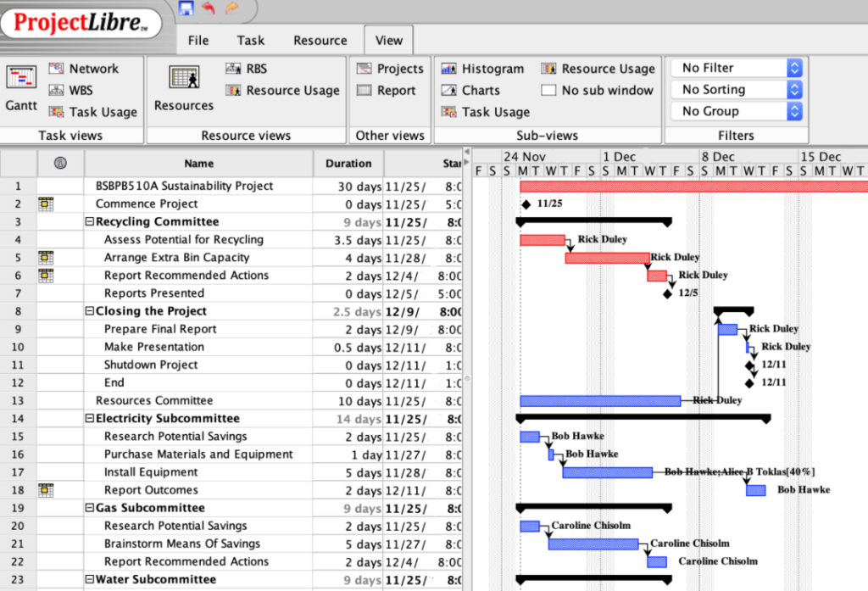
Task: Select the Make Presentation task name
Action: (x=154, y=347)
